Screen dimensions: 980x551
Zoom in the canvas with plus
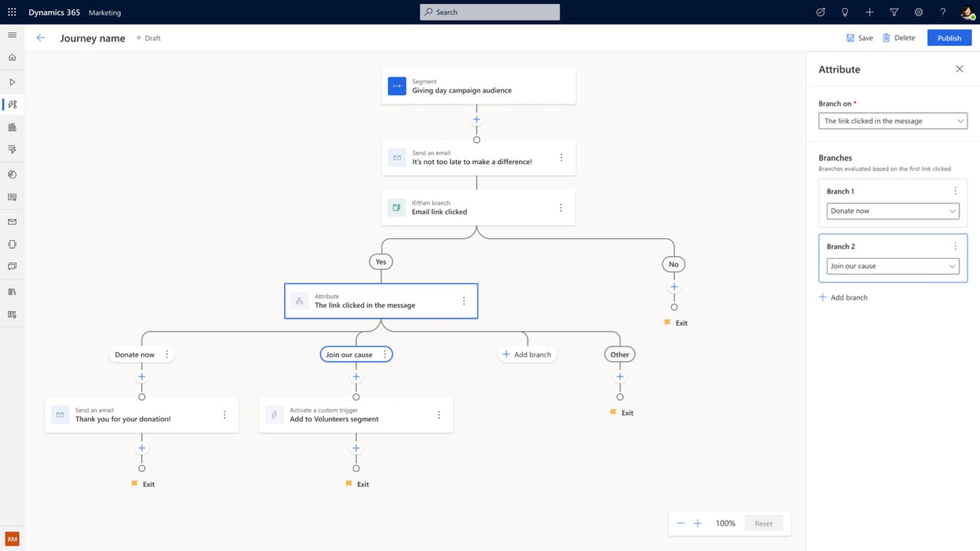click(x=698, y=523)
